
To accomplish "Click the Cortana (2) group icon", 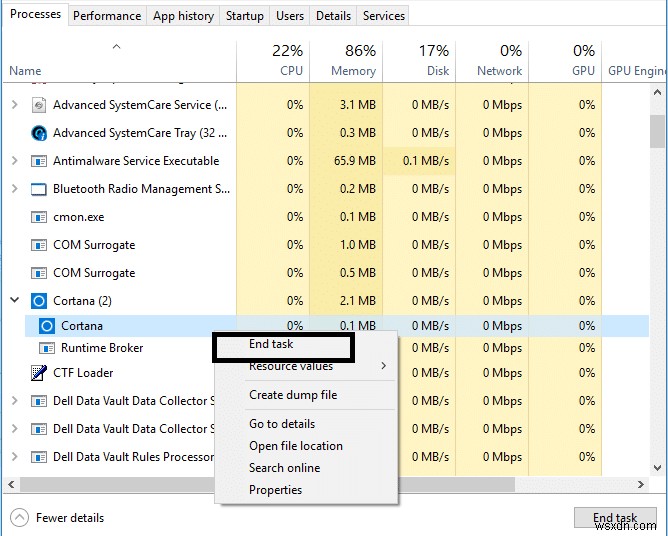I will point(39,301).
